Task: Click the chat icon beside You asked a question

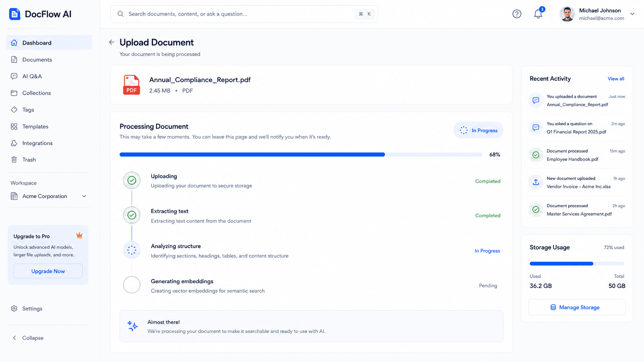Action: pyautogui.click(x=536, y=128)
